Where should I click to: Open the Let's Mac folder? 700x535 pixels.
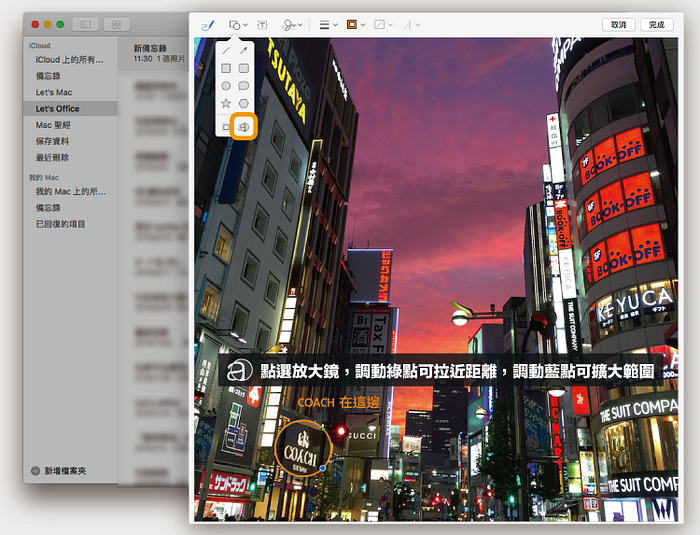coord(71,92)
